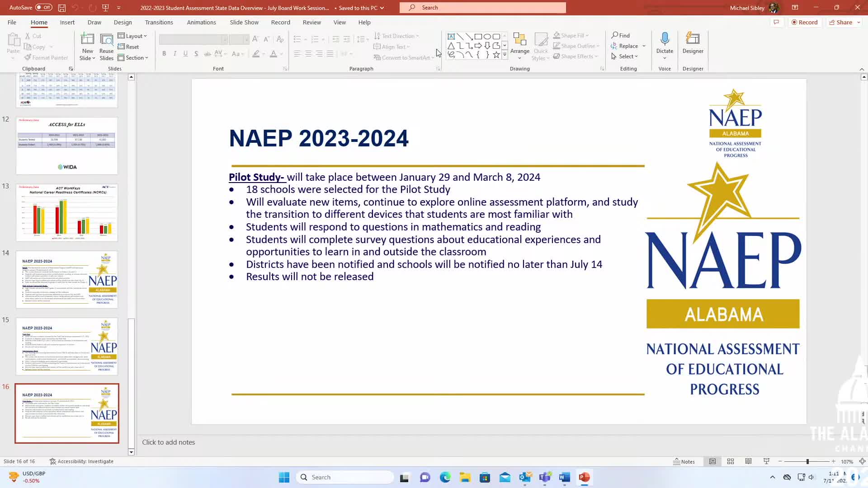Click the Save icon in title bar
868x488 pixels.
62,8
